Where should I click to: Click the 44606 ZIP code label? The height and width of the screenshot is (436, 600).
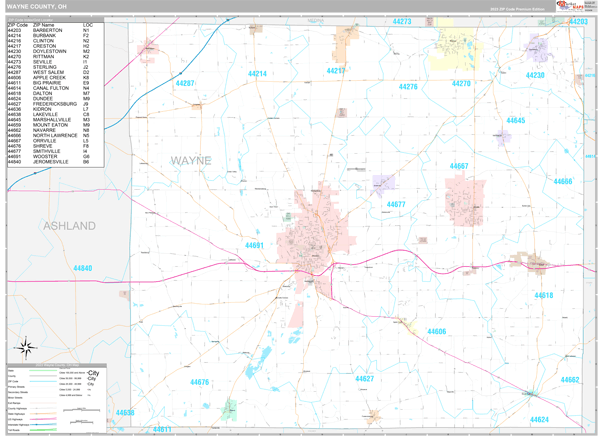[437, 331]
